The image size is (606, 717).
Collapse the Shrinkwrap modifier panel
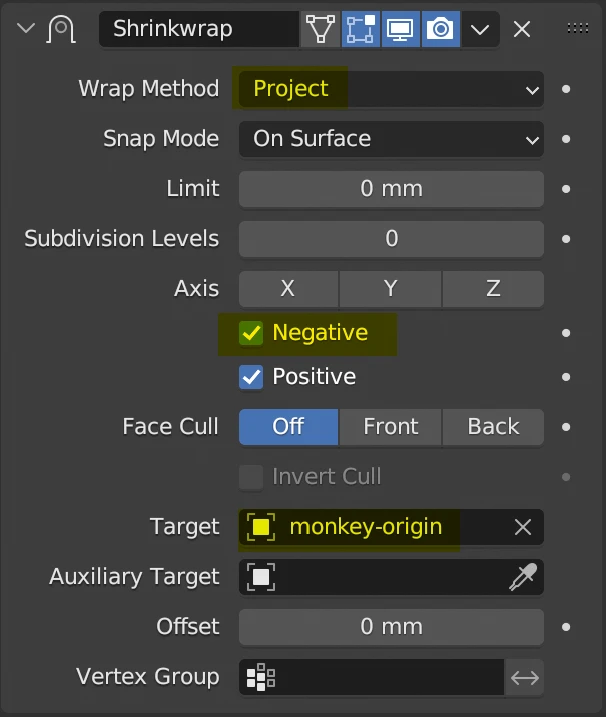click(24, 29)
